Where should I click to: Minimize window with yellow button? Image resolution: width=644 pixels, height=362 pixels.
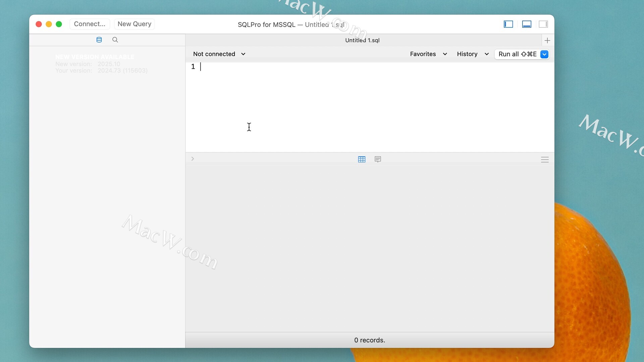[x=49, y=24]
